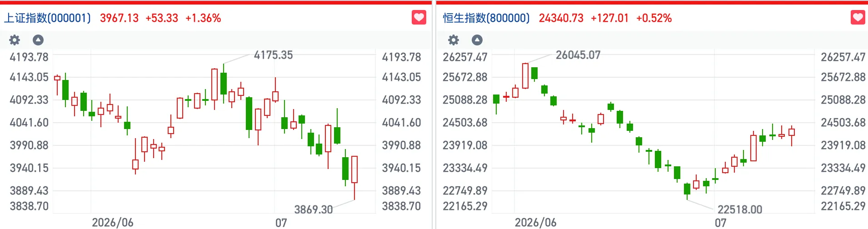Click the +0.52% change on 恒生指数
868x229 pixels.
click(x=654, y=18)
